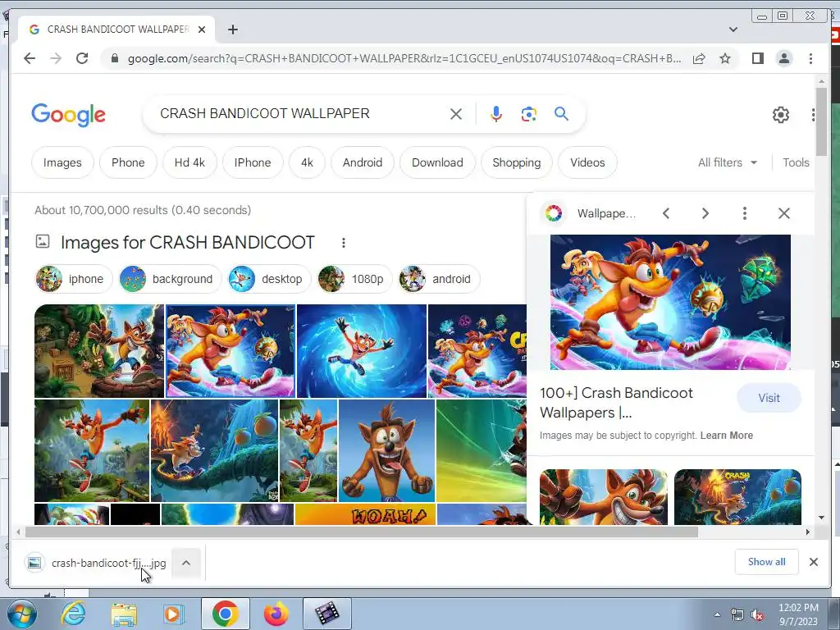Open preview panel three-dot options
Image resolution: width=840 pixels, height=630 pixels.
tap(745, 213)
